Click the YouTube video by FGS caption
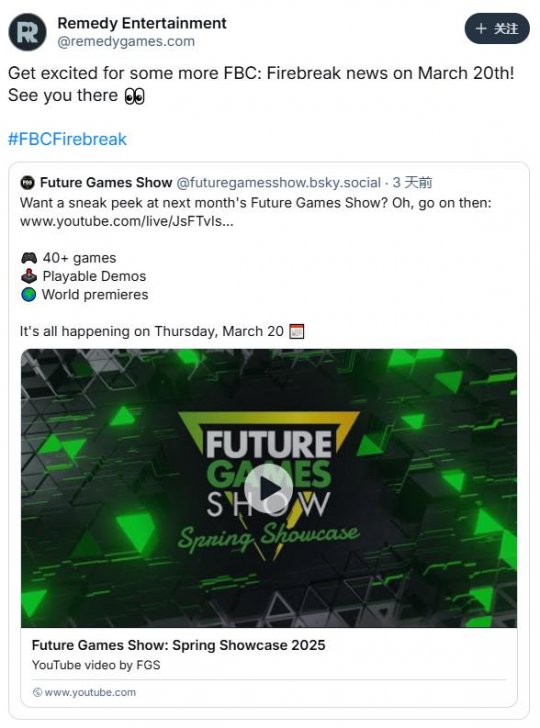Viewport: 540px width, 728px height. (x=96, y=665)
